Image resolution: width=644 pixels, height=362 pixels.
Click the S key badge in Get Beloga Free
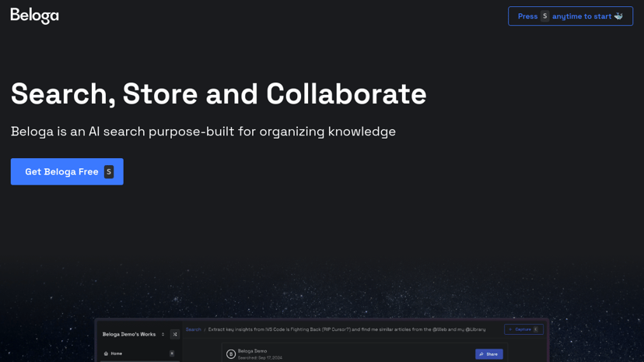tap(109, 172)
